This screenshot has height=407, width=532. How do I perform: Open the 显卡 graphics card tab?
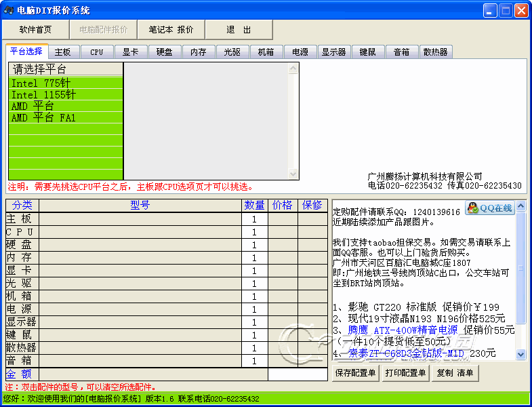[x=131, y=52]
